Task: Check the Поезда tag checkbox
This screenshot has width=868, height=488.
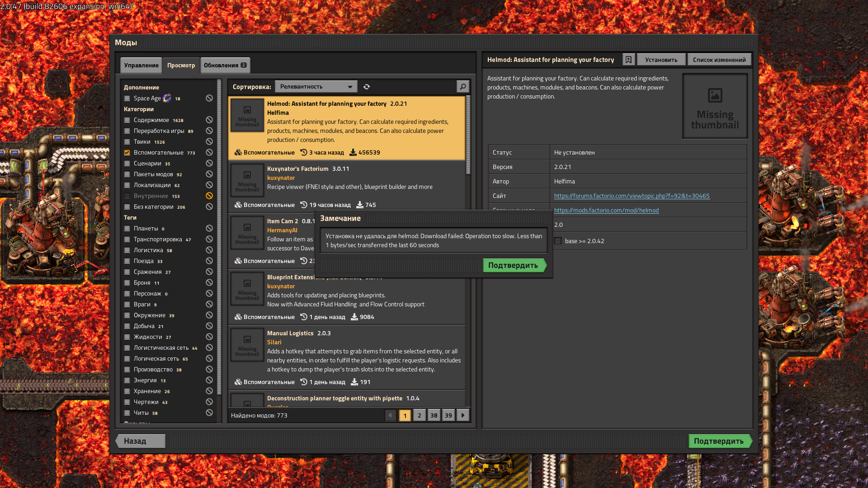Action: click(127, 261)
